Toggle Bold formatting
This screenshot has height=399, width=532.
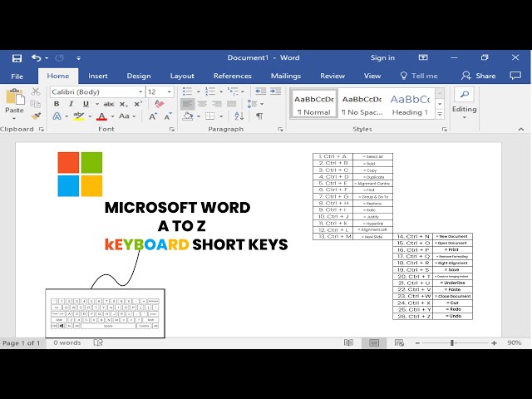(x=57, y=104)
